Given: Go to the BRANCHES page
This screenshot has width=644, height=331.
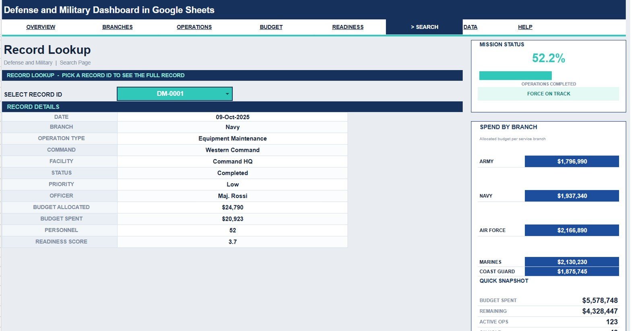Looking at the screenshot, I should point(117,27).
